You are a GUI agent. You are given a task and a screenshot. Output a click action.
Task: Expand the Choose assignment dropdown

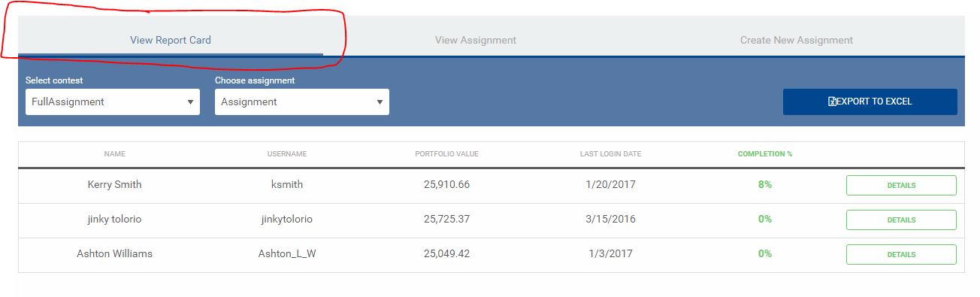point(302,102)
